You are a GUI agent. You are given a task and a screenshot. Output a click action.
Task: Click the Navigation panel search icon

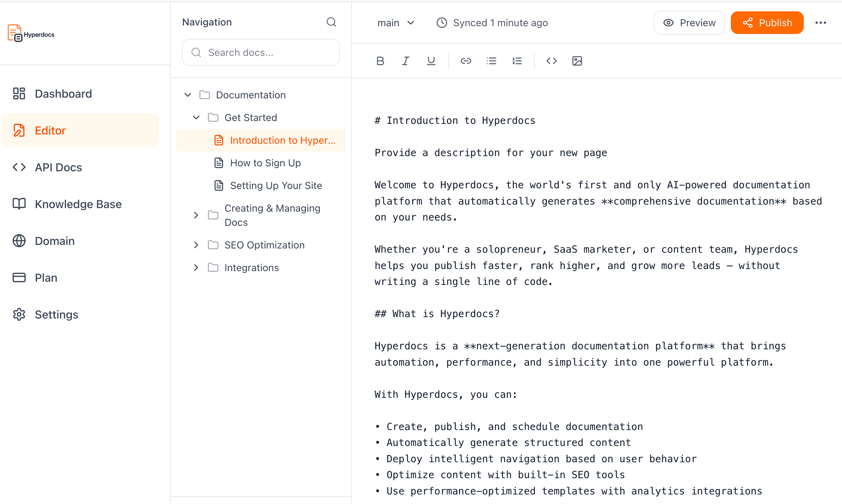point(331,22)
